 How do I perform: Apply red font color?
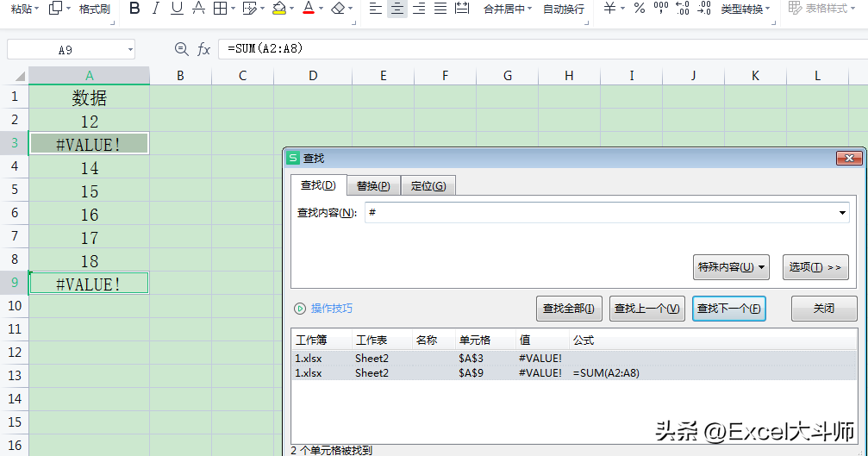point(309,9)
